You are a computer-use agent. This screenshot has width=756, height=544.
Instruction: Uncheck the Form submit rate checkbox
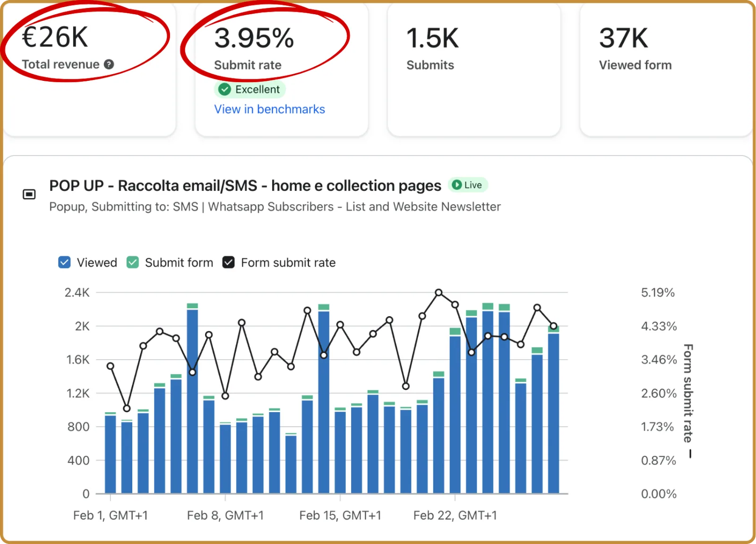229,262
